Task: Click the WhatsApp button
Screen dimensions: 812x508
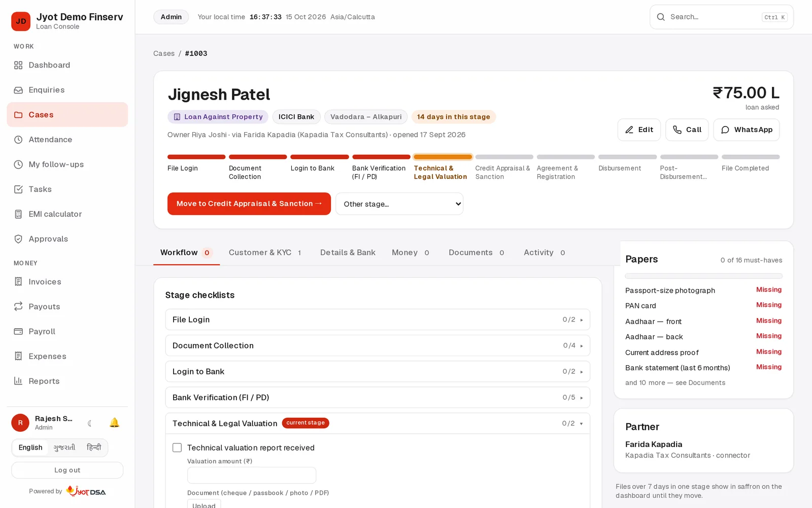Action: [747, 130]
